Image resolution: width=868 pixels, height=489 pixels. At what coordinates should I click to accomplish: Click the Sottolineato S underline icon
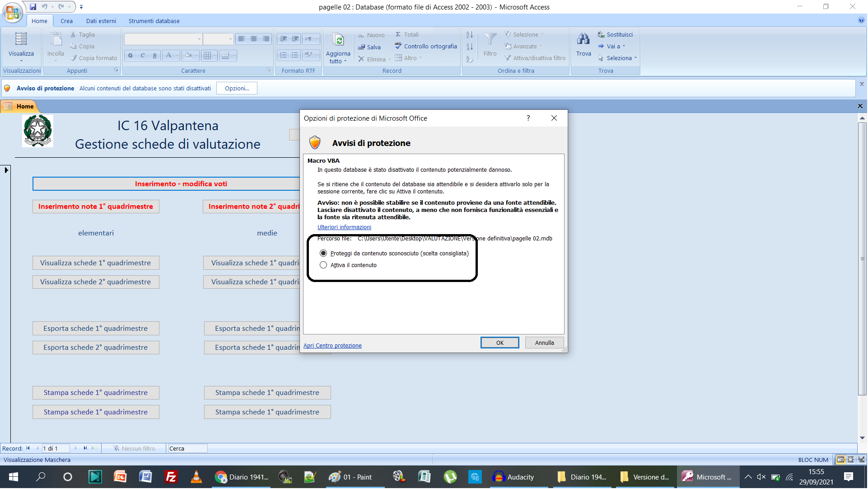pos(155,56)
